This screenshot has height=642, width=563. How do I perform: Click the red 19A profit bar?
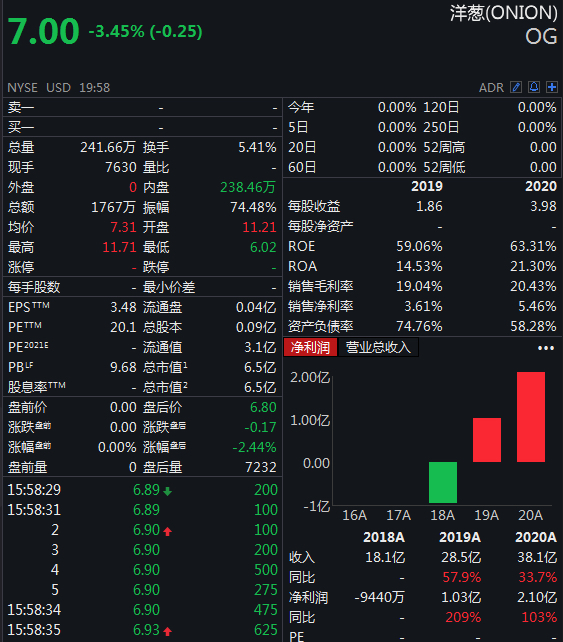point(487,440)
